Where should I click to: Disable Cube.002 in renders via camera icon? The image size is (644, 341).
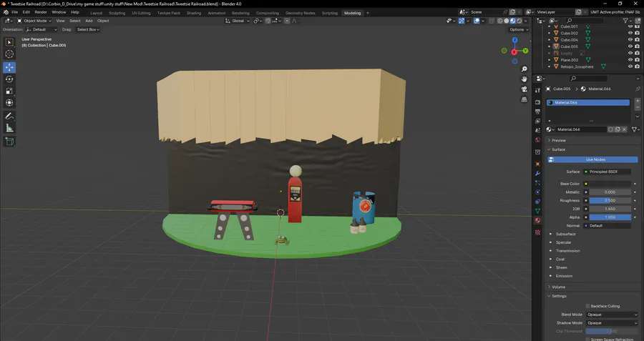637,33
